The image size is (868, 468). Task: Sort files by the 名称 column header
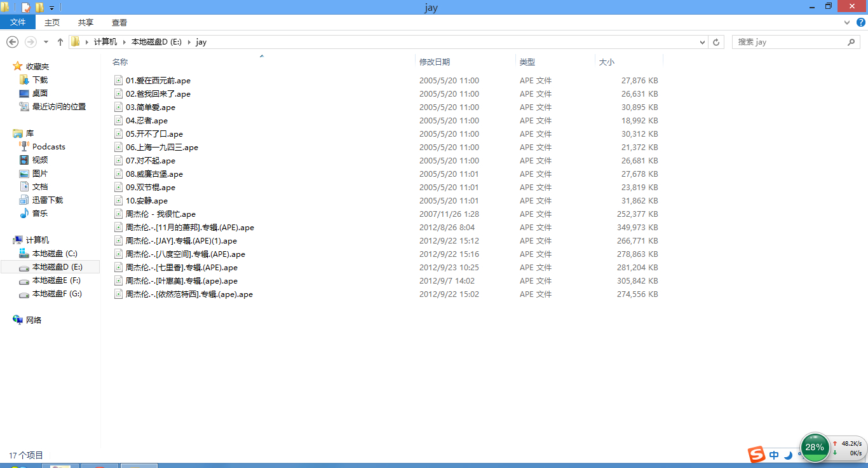[120, 62]
